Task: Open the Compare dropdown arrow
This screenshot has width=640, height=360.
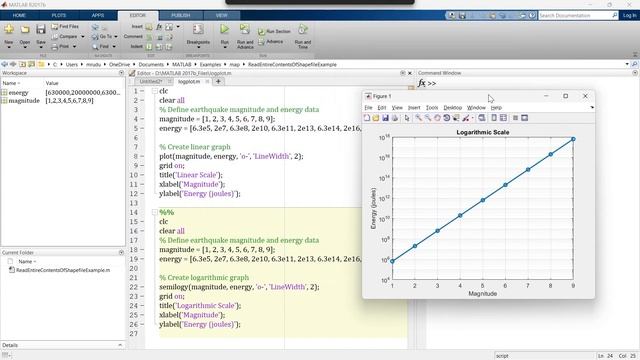Action: click(82, 37)
